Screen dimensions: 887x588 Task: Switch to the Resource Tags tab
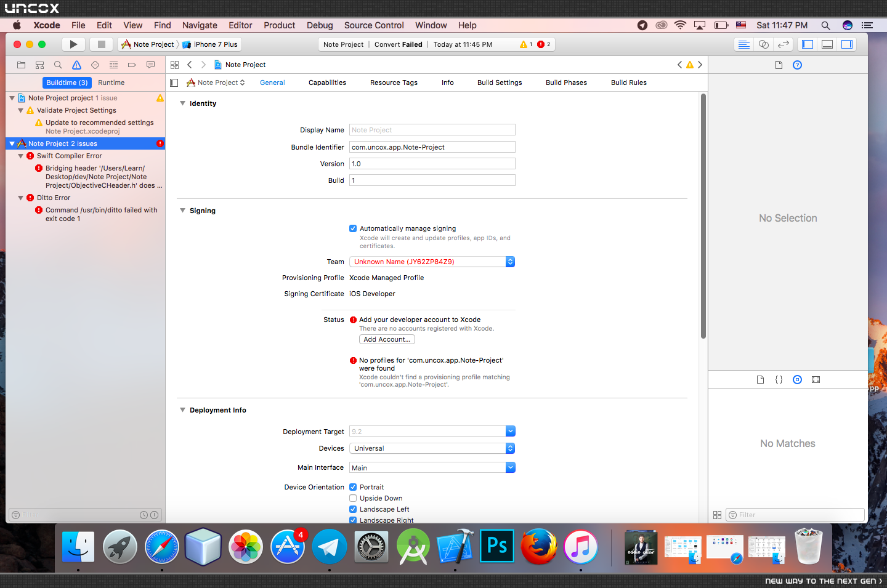click(x=394, y=83)
